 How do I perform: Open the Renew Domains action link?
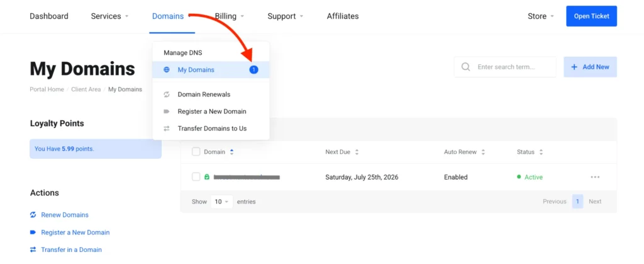(65, 215)
